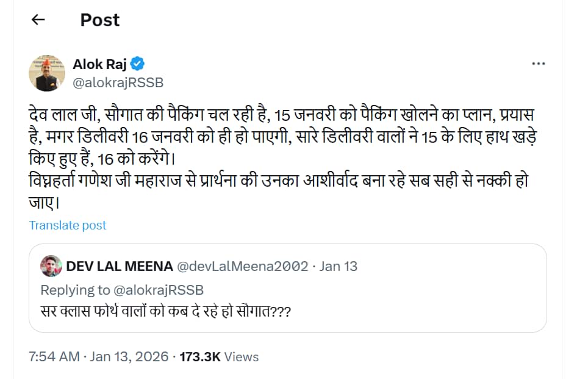Click the back arrow beside Post
This screenshot has width=588, height=379.
[x=38, y=20]
